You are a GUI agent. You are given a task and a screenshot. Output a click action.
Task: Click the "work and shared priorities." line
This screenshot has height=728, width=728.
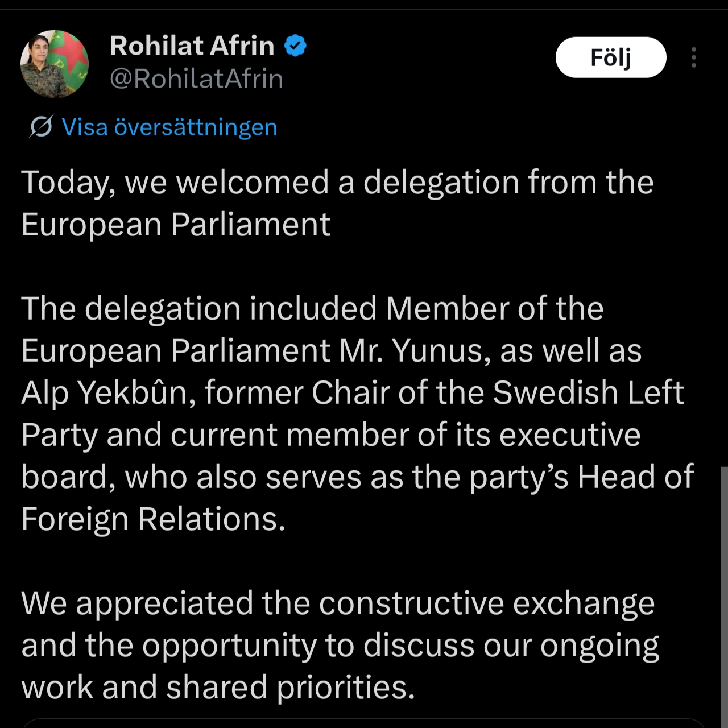point(218,687)
